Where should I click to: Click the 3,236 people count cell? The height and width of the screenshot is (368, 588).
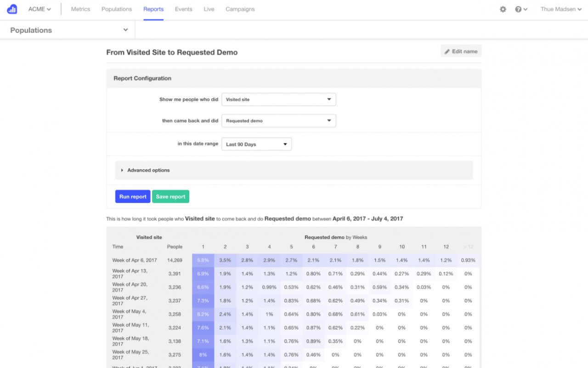tap(175, 287)
